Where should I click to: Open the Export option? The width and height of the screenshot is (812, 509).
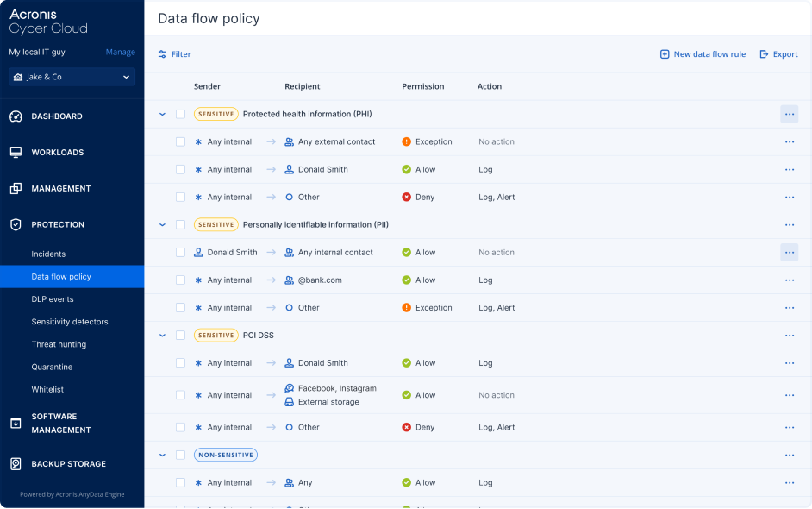click(x=778, y=53)
